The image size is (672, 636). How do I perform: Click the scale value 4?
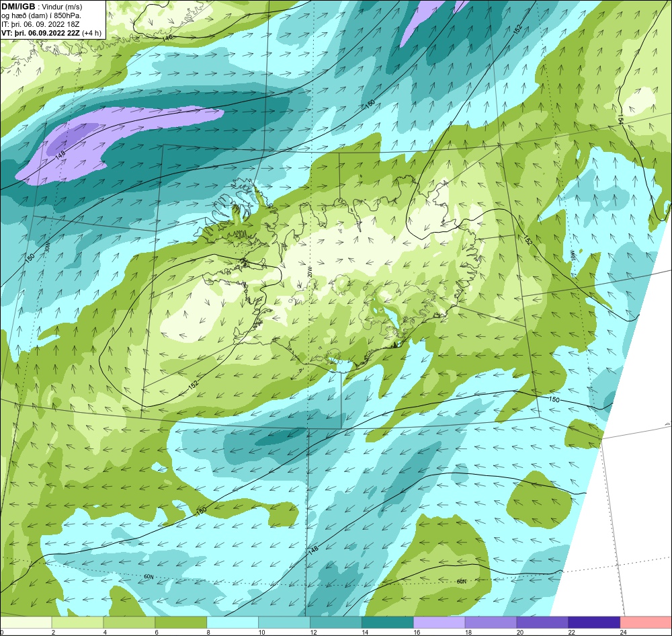tap(105, 632)
